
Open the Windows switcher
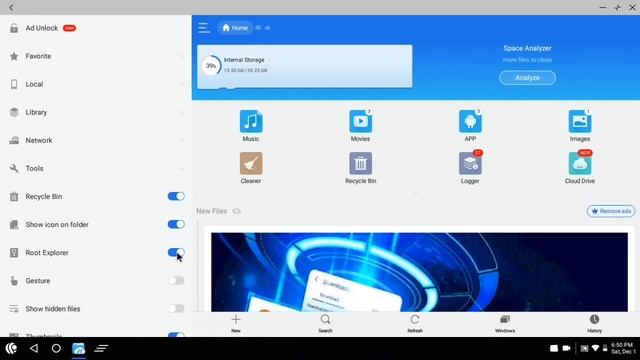click(505, 324)
